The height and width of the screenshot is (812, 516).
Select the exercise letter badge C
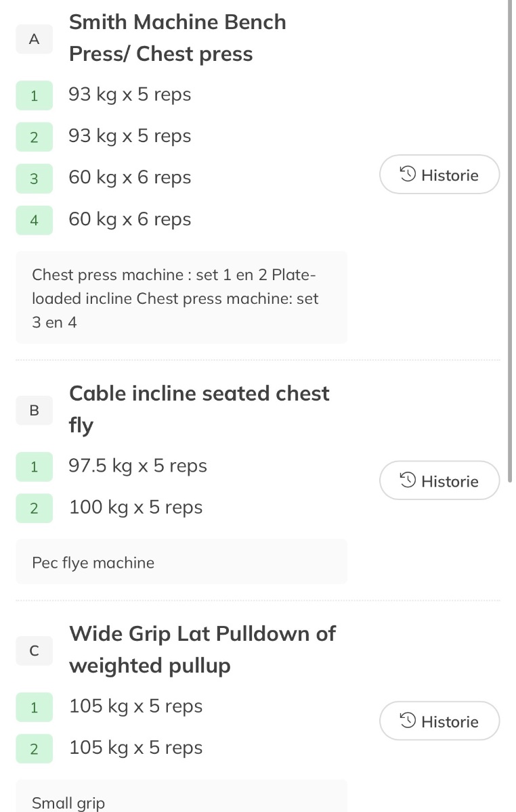[34, 651]
